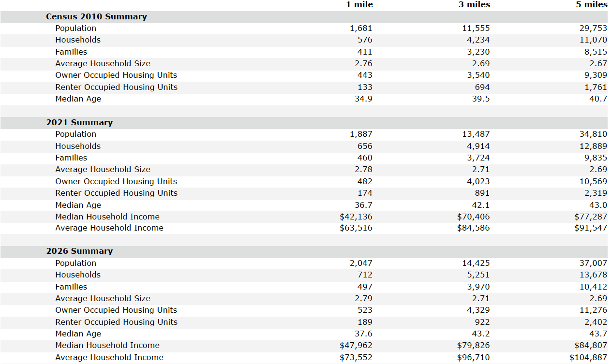Image resolution: width=611 pixels, height=364 pixels.
Task: Click the 13,487 population value
Action: click(x=476, y=134)
